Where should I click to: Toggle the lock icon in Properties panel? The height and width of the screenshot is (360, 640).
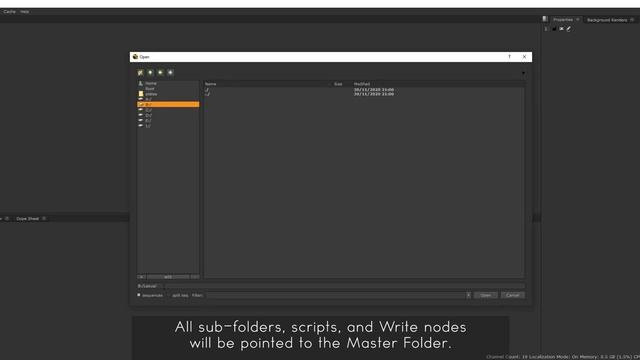pyautogui.click(x=554, y=29)
